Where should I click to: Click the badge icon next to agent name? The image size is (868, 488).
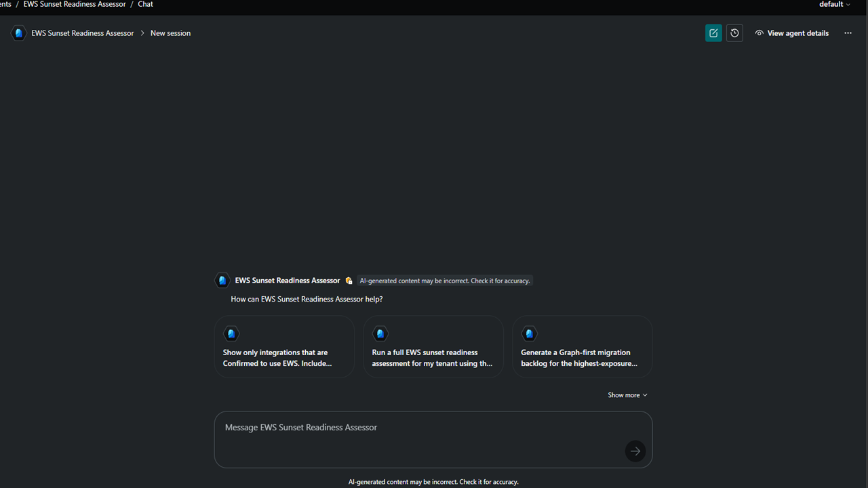pos(349,281)
